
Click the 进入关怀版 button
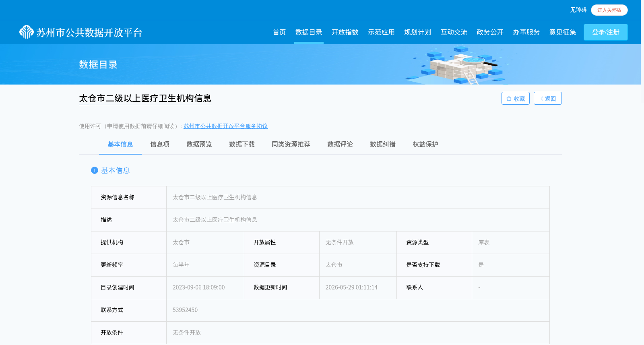[609, 10]
